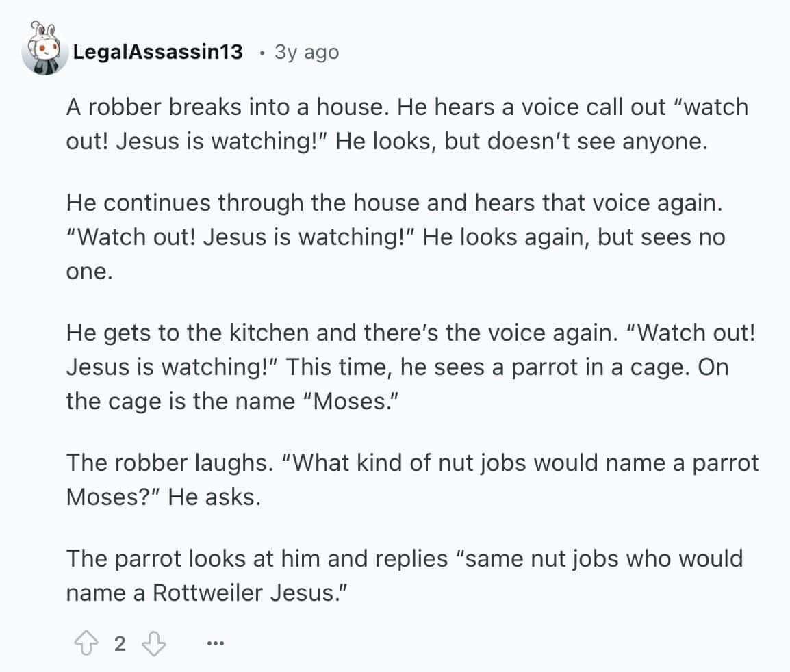This screenshot has height=672, width=790.
Task: Click the paragraph starting "He gets to the kitchen"
Action: [411, 367]
